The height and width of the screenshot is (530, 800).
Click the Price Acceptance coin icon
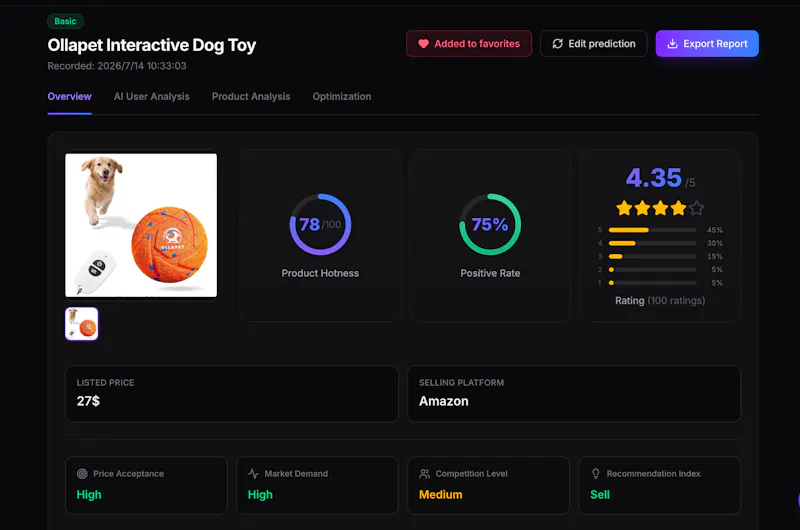(x=82, y=474)
